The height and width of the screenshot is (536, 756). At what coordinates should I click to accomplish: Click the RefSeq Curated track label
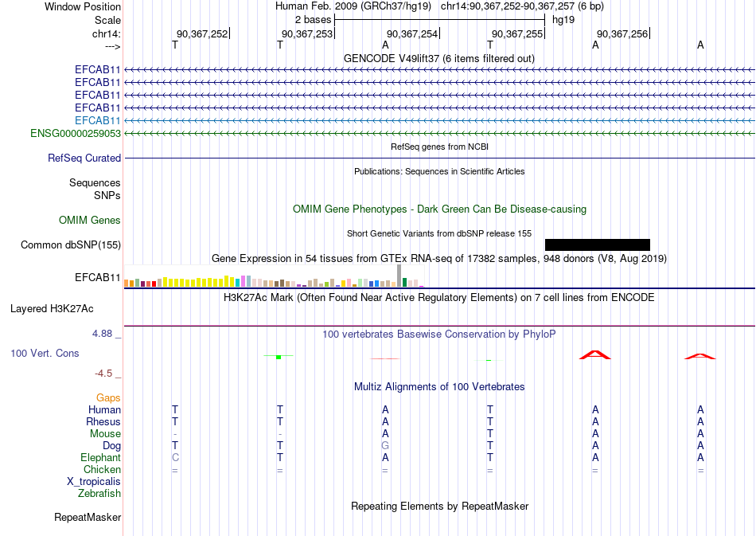(84, 158)
